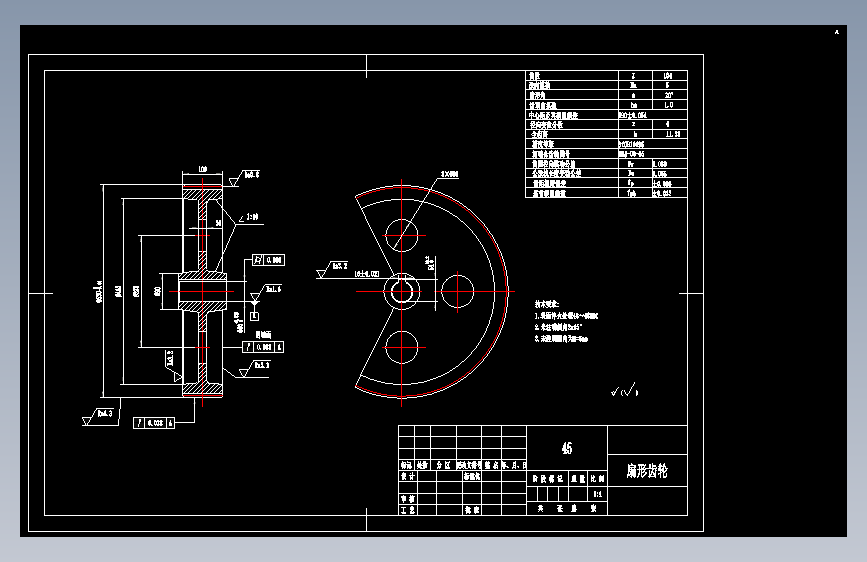Click the 1:1 scale value cell
The image size is (867, 562).
coord(598,494)
